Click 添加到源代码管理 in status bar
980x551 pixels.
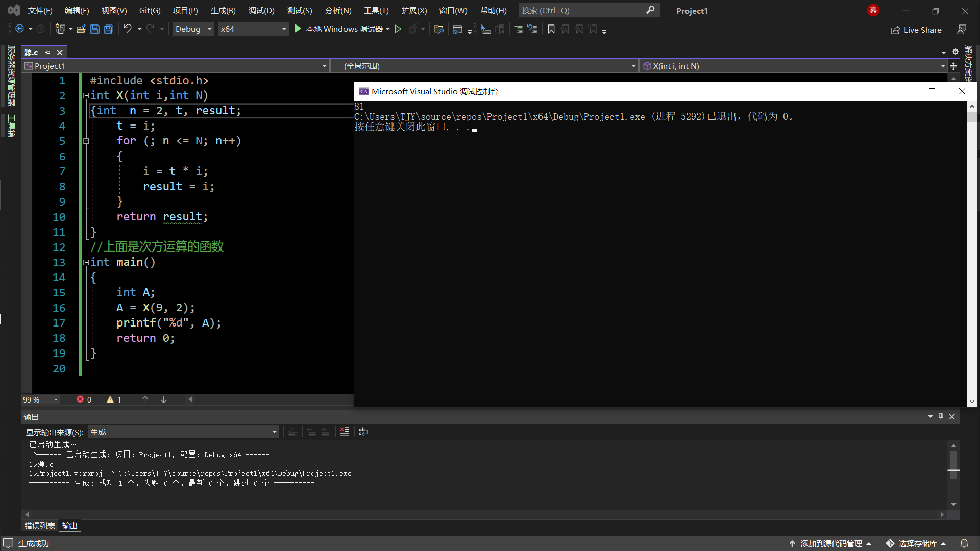coord(830,543)
